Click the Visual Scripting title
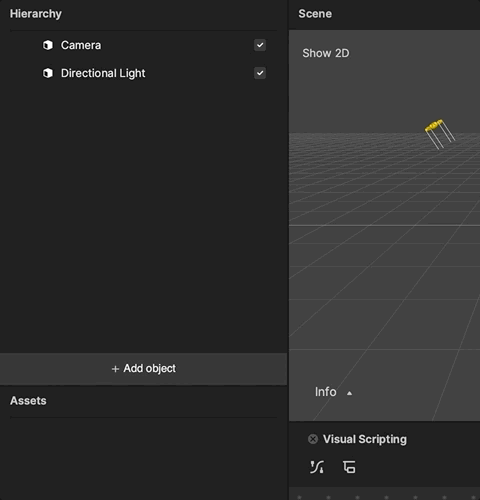The width and height of the screenshot is (480, 500). 365,439
